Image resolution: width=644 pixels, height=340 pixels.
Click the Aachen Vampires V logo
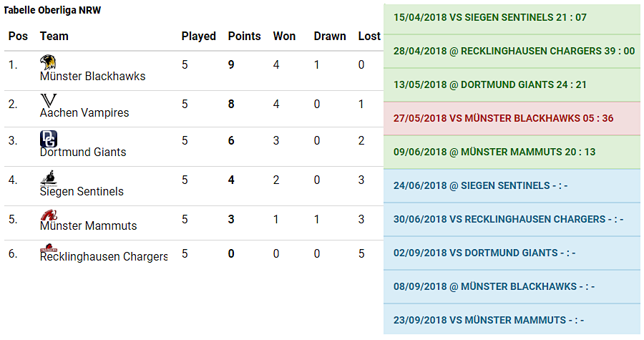click(48, 100)
